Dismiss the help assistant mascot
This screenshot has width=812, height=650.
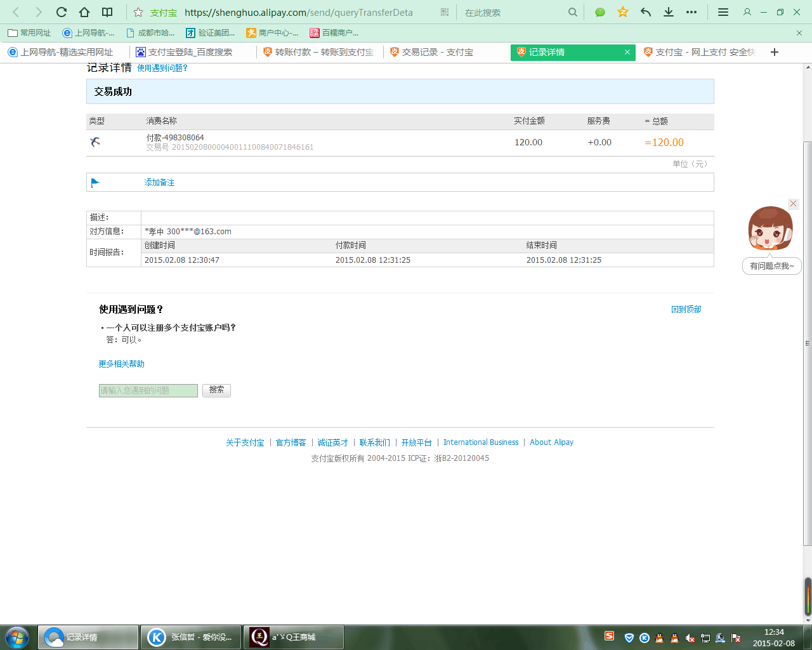pos(793,203)
